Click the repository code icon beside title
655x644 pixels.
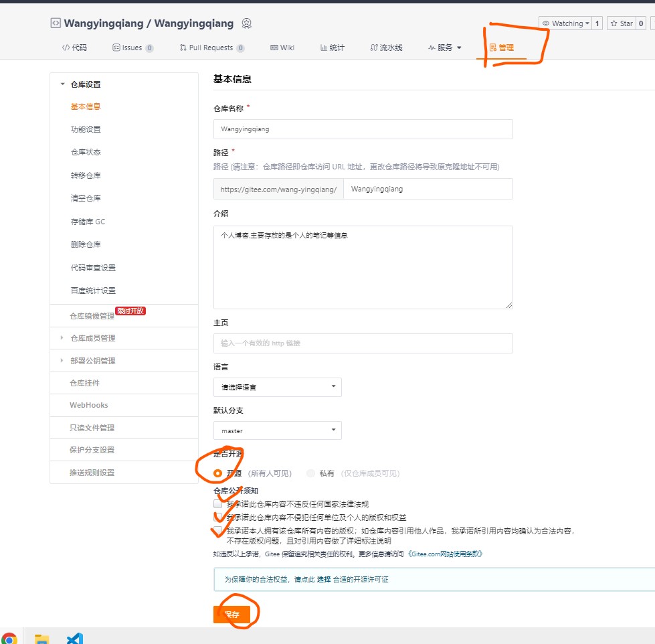pos(56,23)
